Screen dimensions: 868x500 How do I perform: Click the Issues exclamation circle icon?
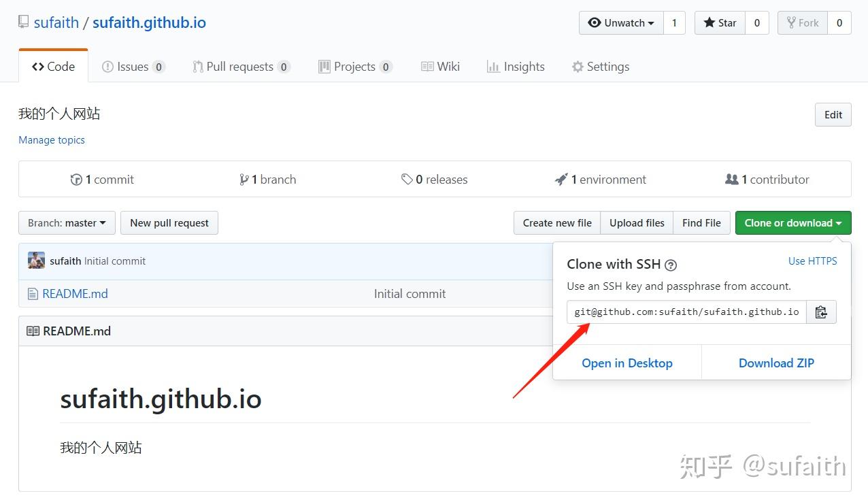tap(107, 67)
